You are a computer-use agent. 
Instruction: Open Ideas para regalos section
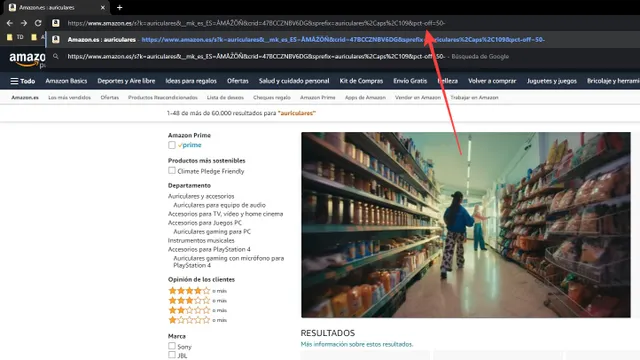pyautogui.click(x=191, y=81)
